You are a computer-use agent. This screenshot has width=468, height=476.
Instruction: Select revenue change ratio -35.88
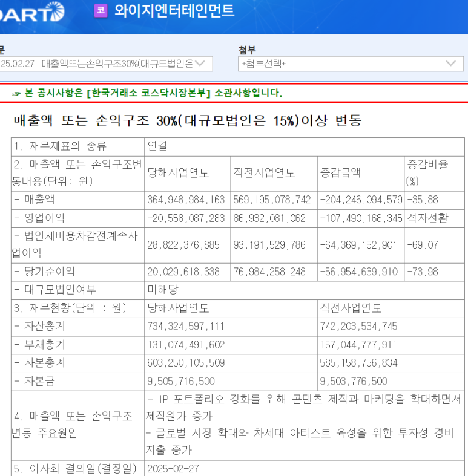[423, 200]
